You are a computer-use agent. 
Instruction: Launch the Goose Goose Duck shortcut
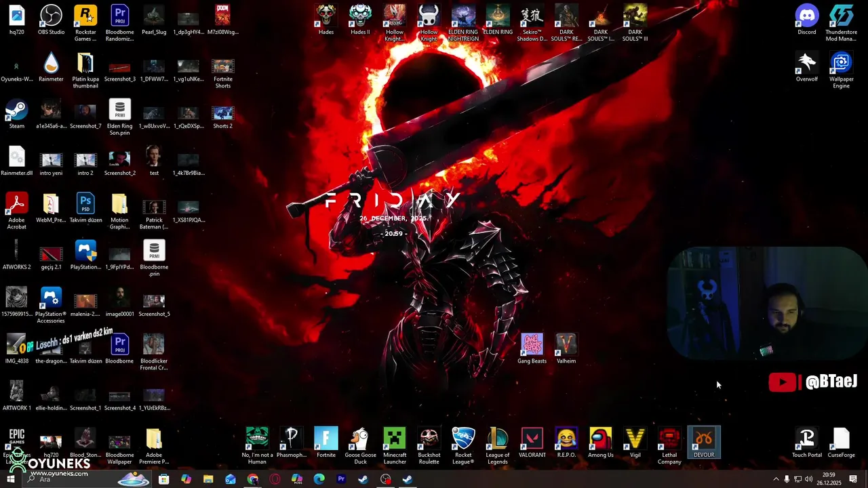[x=360, y=446]
